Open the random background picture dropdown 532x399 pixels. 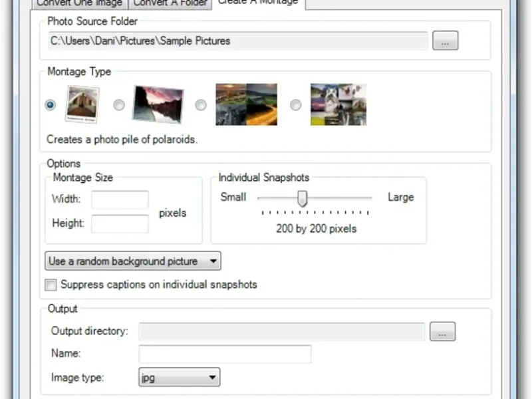[x=132, y=261]
